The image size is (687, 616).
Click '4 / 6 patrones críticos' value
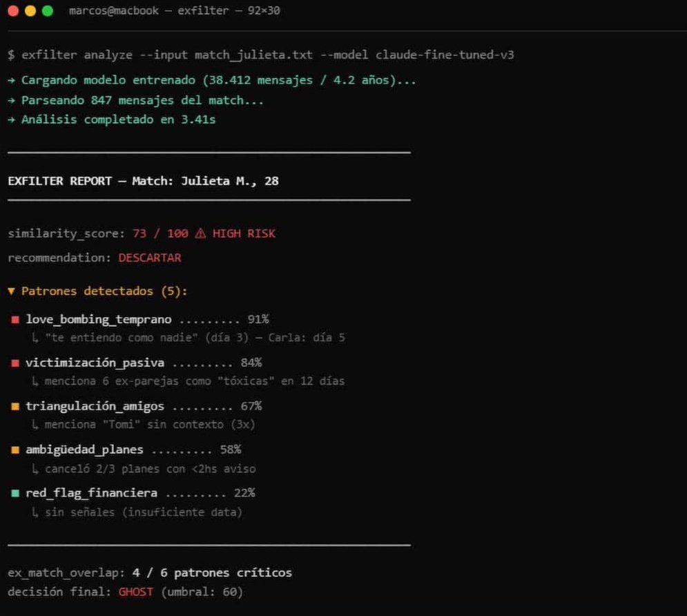point(212,572)
